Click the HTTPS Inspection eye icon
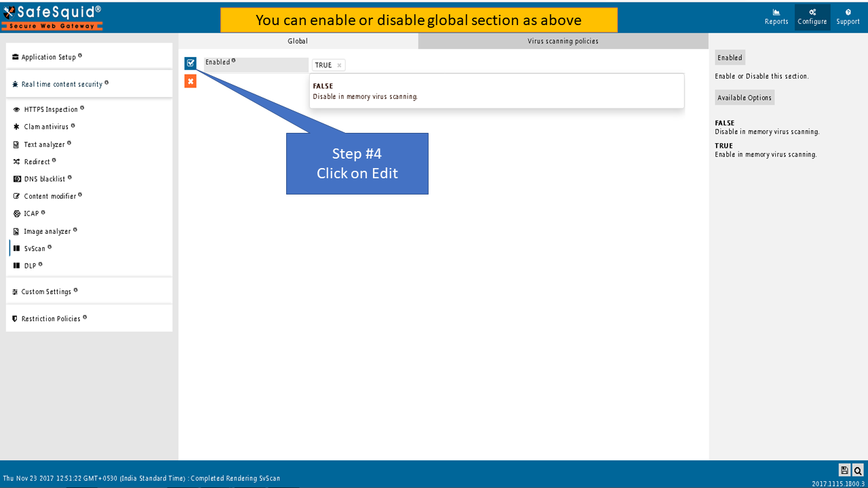This screenshot has height=488, width=868. tap(17, 109)
